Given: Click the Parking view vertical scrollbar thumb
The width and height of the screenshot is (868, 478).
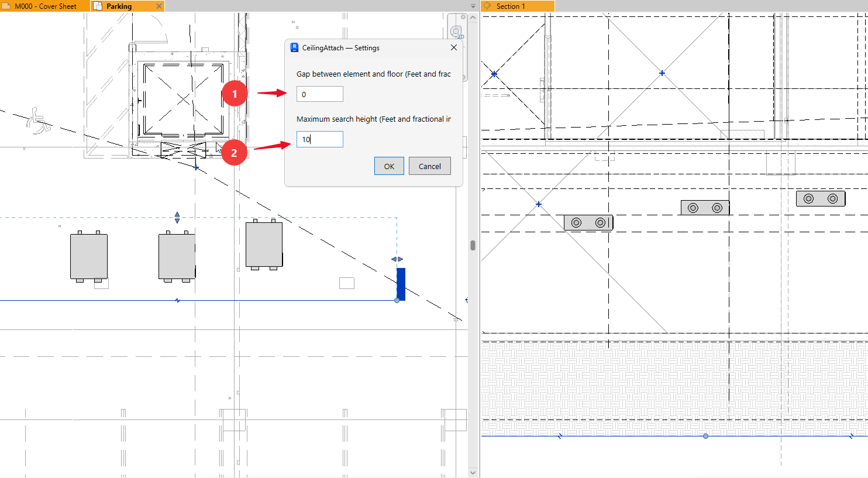Looking at the screenshot, I should click(x=473, y=245).
